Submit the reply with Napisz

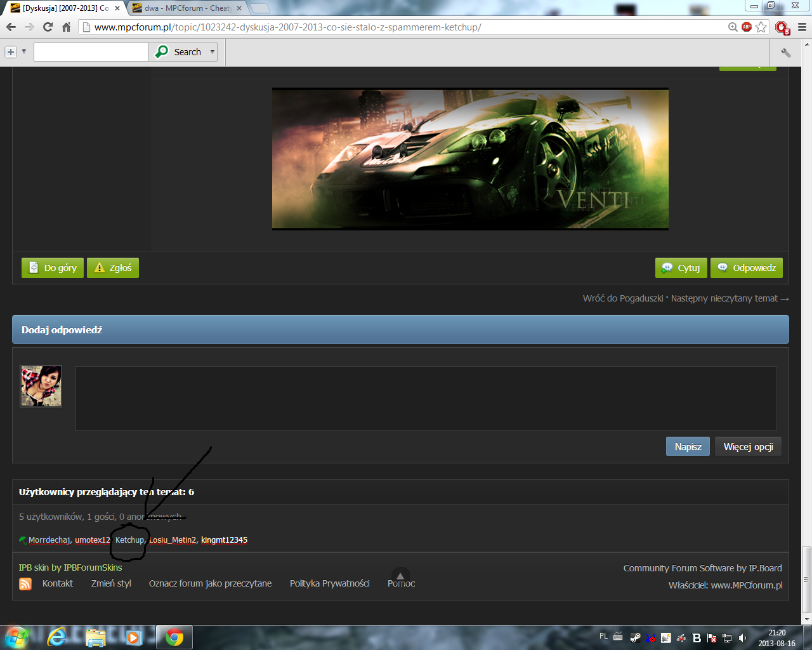click(x=688, y=447)
